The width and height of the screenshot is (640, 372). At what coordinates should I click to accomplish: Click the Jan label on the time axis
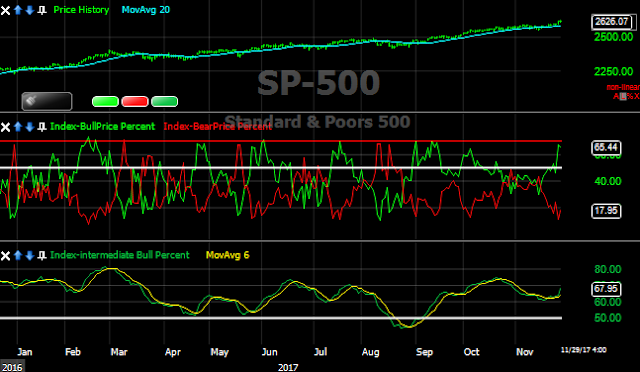coord(24,352)
